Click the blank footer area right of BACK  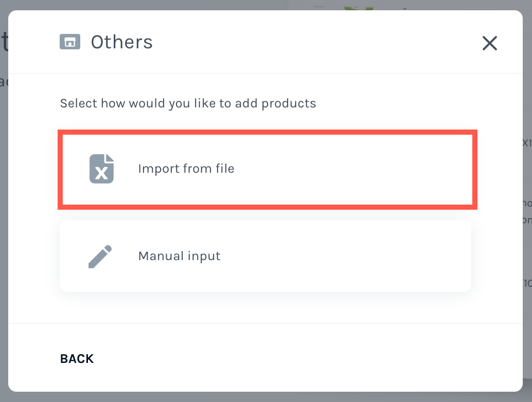click(x=305, y=359)
